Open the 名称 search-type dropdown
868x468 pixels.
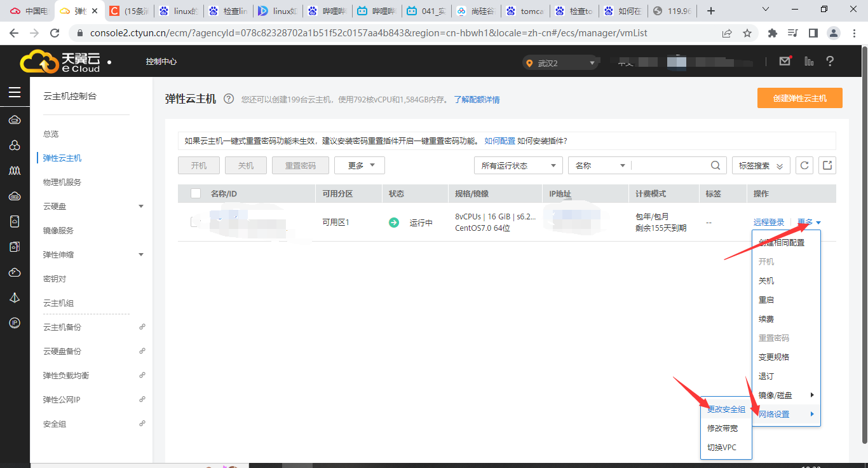(600, 165)
